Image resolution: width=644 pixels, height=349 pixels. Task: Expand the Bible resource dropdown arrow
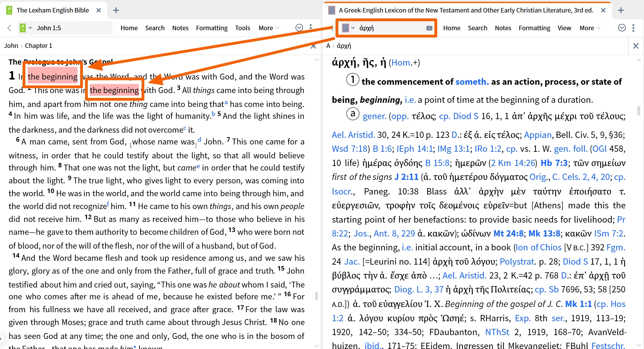(x=30, y=28)
